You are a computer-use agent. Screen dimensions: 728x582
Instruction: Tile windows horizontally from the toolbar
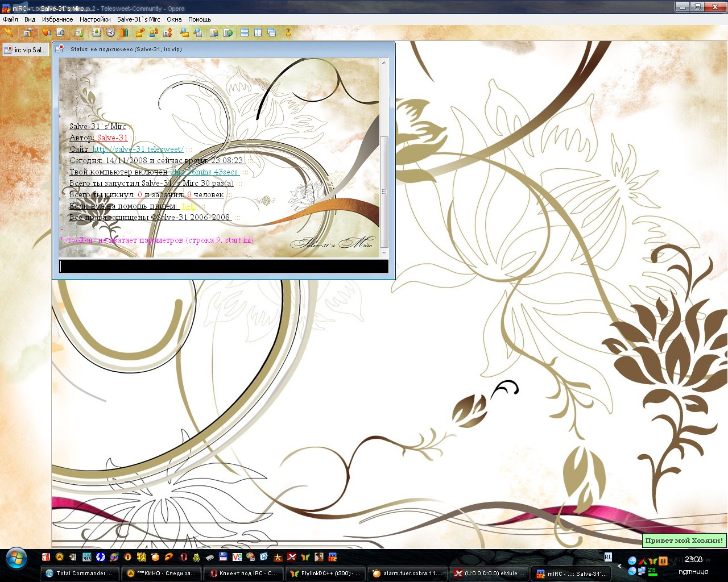click(x=245, y=32)
